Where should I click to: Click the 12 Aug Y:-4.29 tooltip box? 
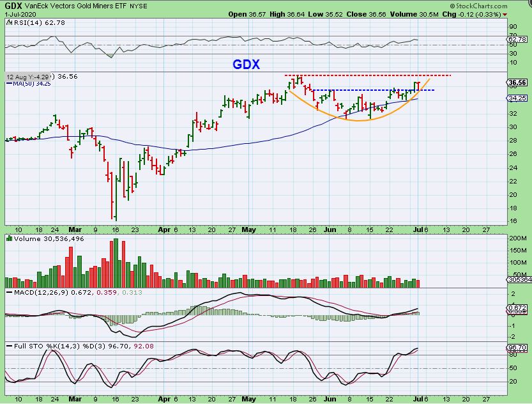tap(28, 77)
